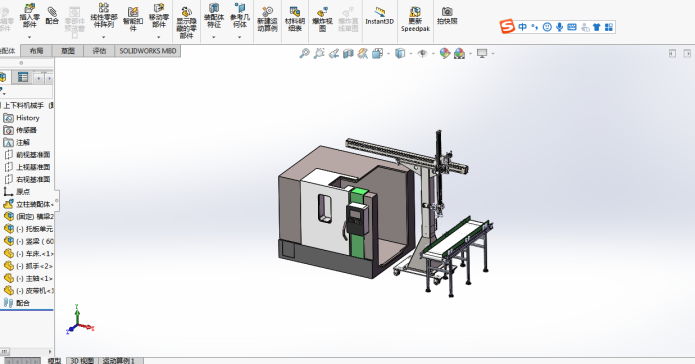Toggle Hide/Show Items eye icon
Screen dimensions: 695x364
tap(422, 54)
